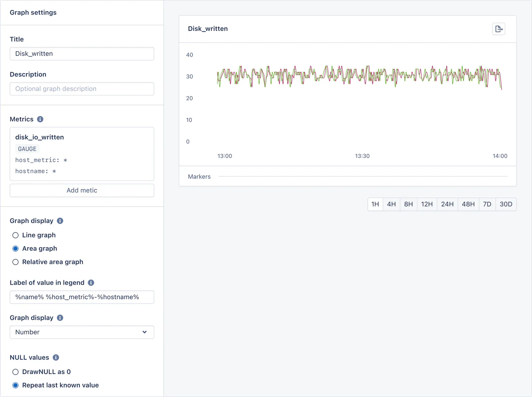
Task: Click the 20 y-axis label
Action: click(x=190, y=98)
